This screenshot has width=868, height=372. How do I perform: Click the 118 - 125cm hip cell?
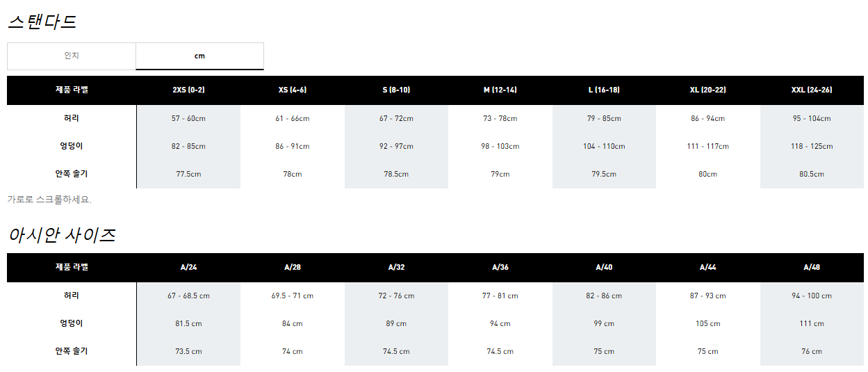[812, 147]
